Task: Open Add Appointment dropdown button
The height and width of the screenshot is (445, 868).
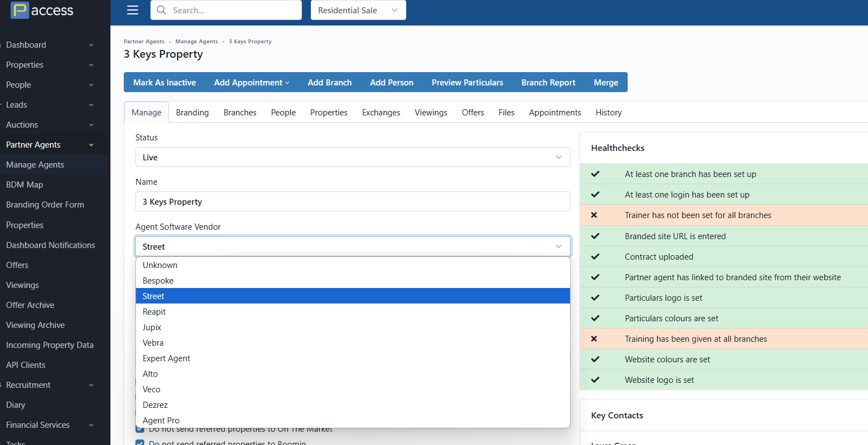Action: pyautogui.click(x=251, y=82)
